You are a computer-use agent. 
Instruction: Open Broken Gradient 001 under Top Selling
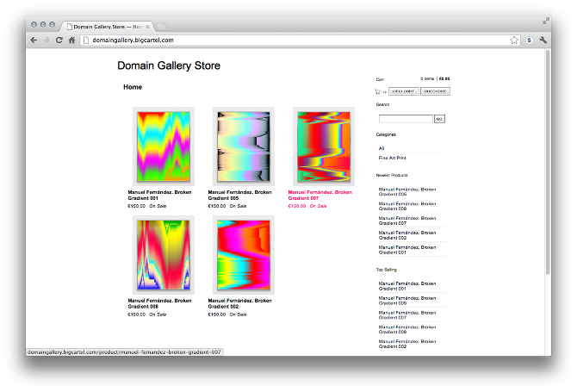tap(407, 286)
